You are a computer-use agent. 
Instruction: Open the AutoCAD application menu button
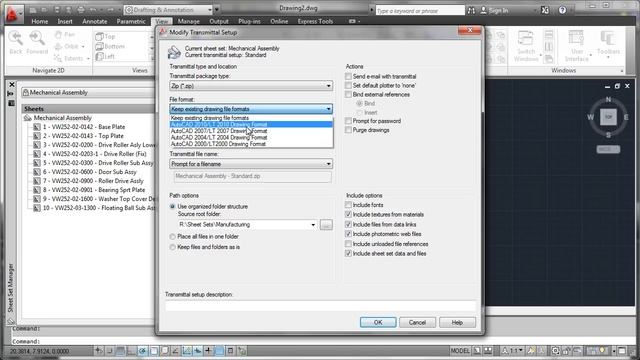coord(13,14)
